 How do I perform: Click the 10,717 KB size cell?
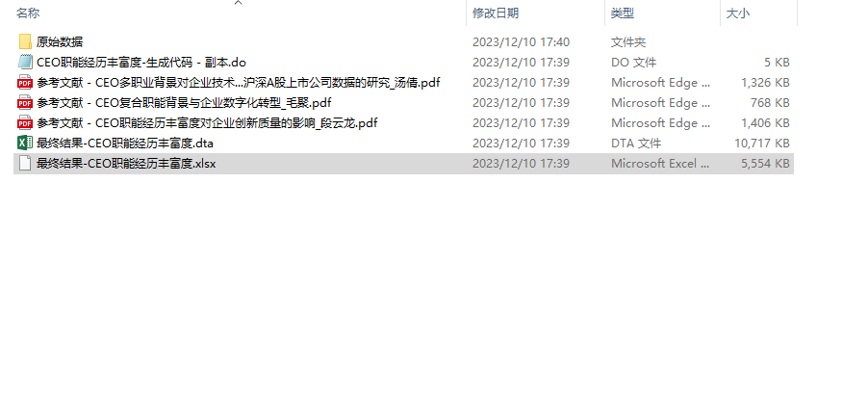pos(762,143)
